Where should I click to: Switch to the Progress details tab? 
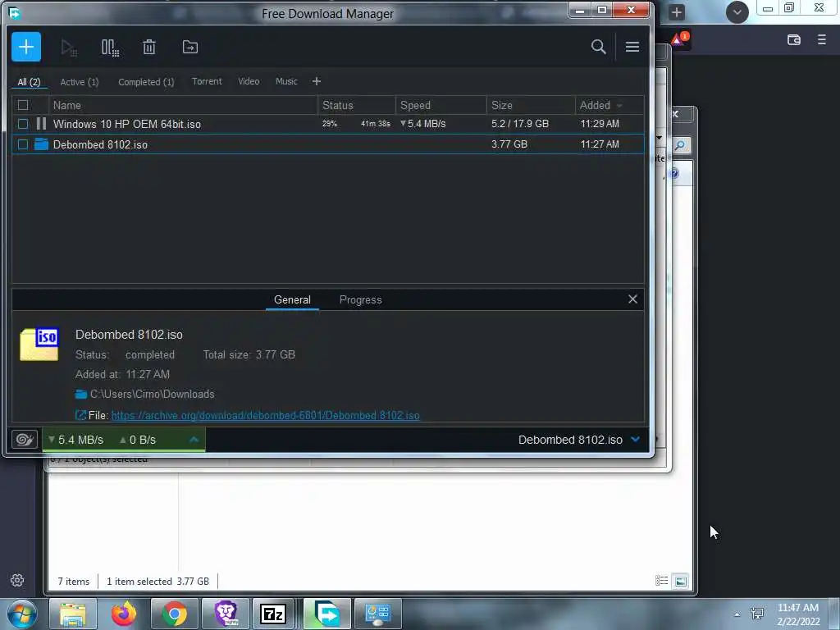pyautogui.click(x=361, y=300)
